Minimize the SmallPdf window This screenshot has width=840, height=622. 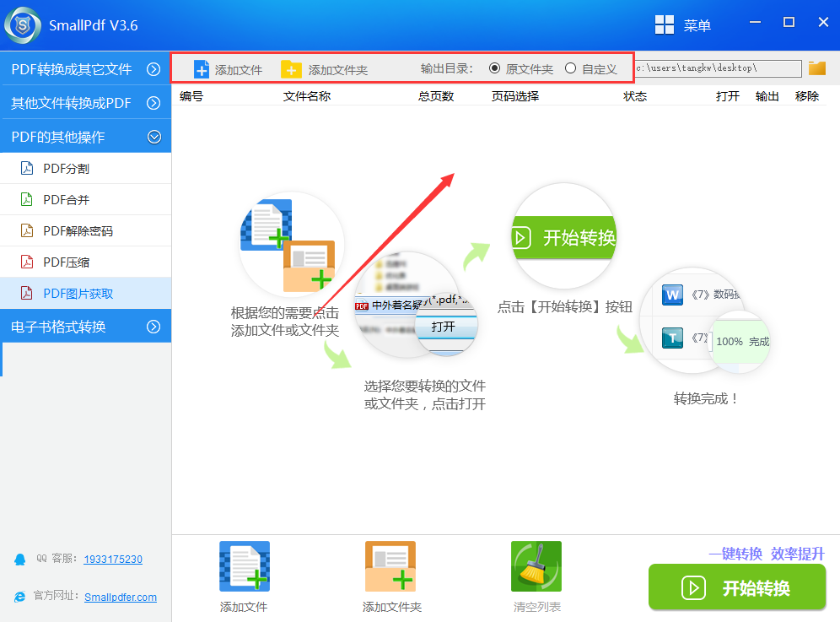click(x=756, y=22)
